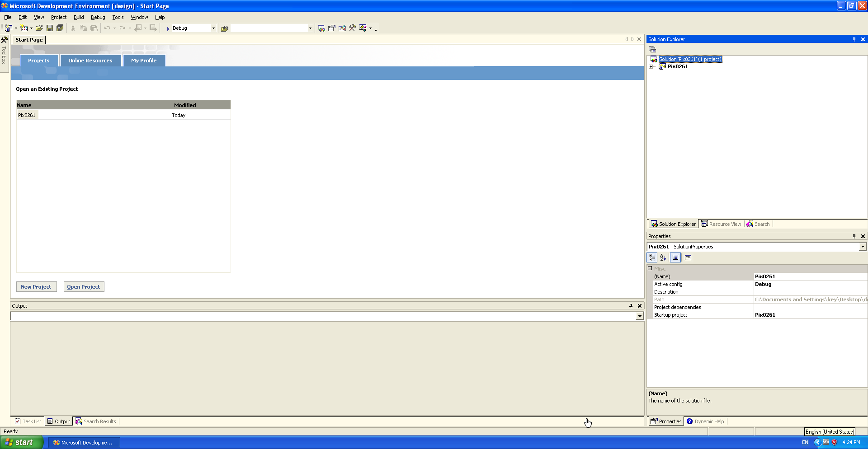Open the Debug configuration dropdown
The image size is (868, 449).
(x=213, y=28)
